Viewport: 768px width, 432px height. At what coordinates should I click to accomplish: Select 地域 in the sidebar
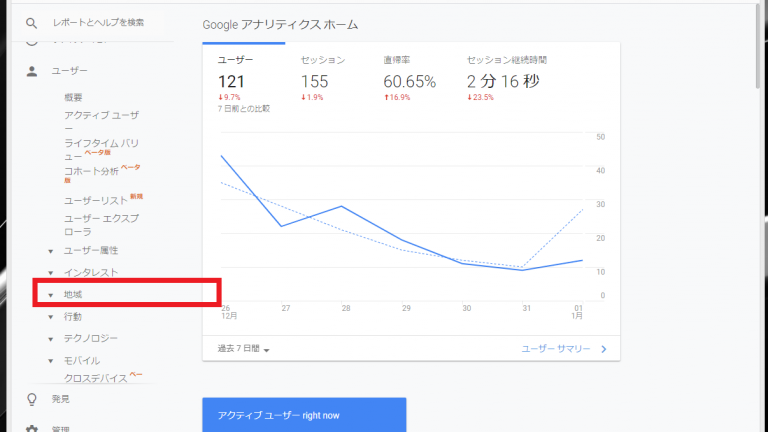point(73,294)
